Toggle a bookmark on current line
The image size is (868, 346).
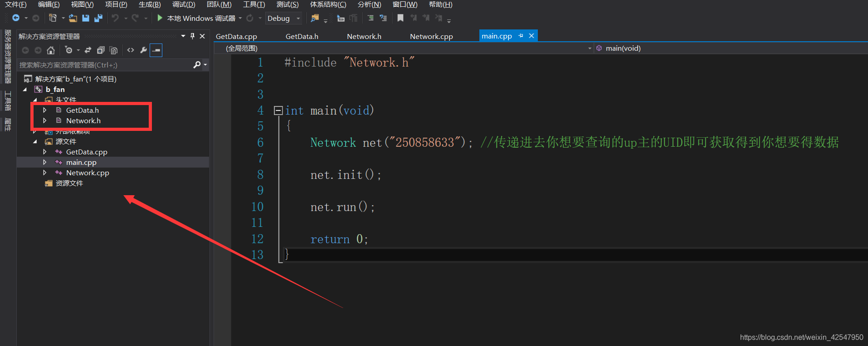400,18
